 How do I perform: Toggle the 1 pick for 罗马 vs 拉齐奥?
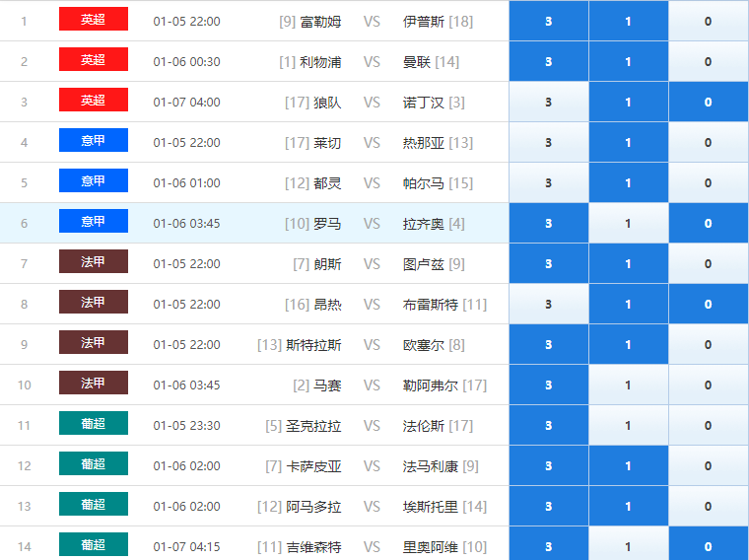tap(629, 223)
